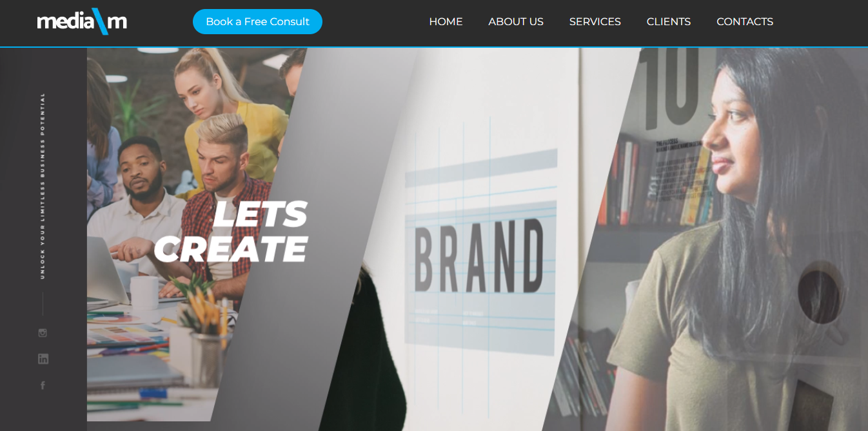Click the large 10 on the wall
Screen dimensions: 868x431
[671, 84]
